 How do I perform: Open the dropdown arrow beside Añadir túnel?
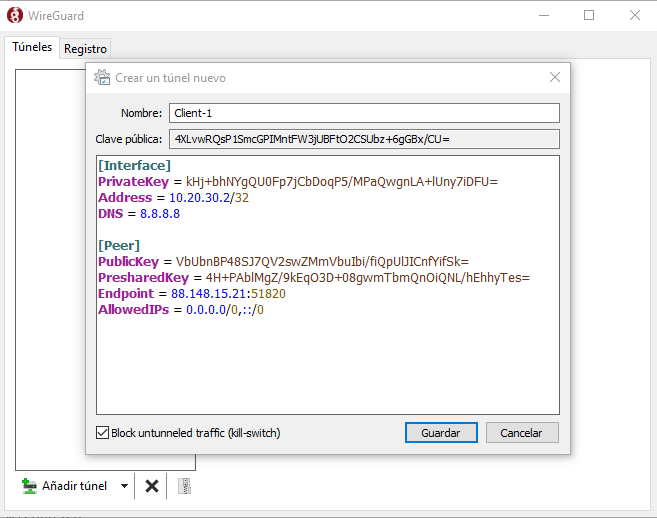(124, 486)
